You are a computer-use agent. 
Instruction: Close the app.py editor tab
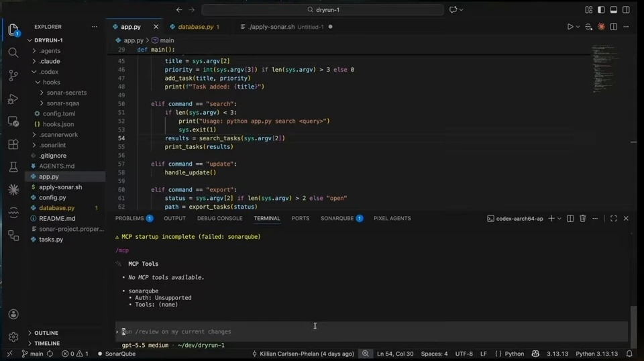click(x=156, y=27)
